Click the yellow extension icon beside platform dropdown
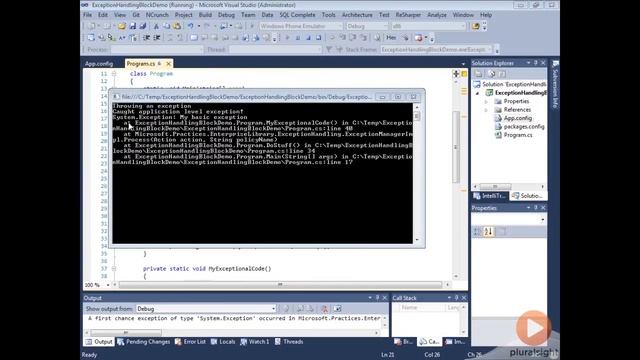 476,26
